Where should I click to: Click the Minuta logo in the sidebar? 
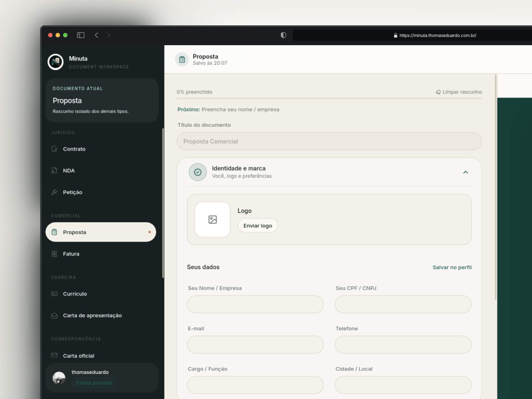pos(55,62)
